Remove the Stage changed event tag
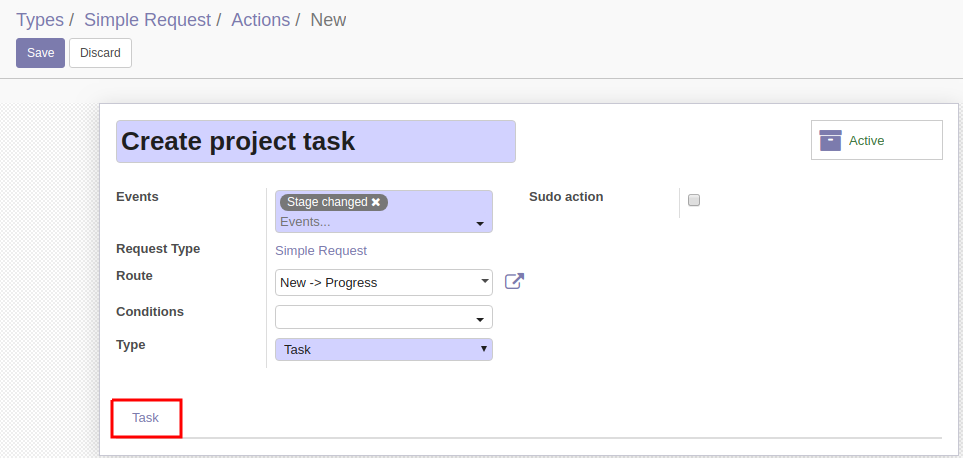Image resolution: width=963 pixels, height=458 pixels. pos(376,202)
